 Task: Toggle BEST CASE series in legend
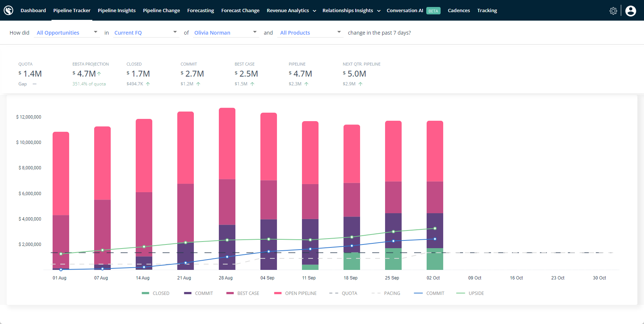(x=243, y=293)
